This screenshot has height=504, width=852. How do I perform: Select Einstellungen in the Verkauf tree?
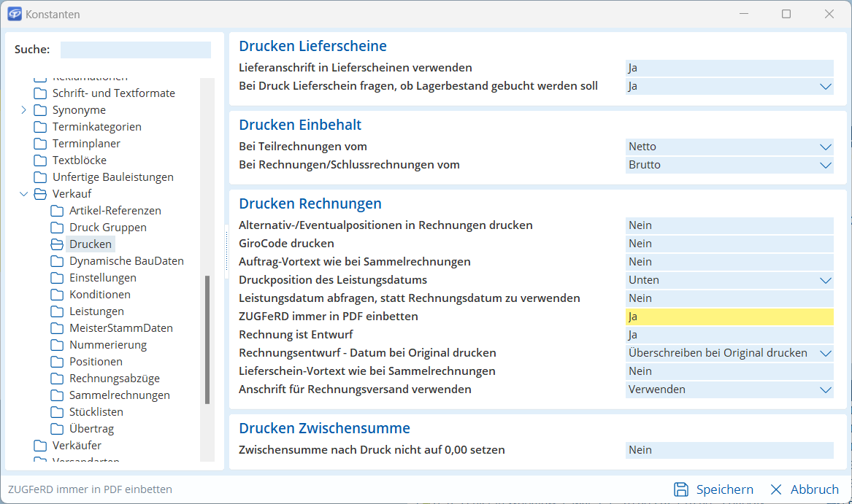[x=102, y=278]
